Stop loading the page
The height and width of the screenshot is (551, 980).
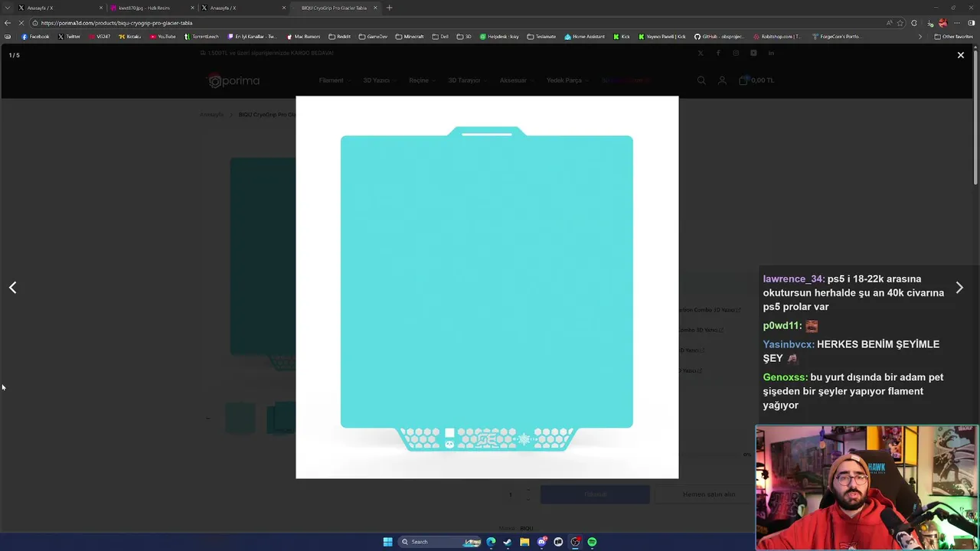tap(21, 23)
